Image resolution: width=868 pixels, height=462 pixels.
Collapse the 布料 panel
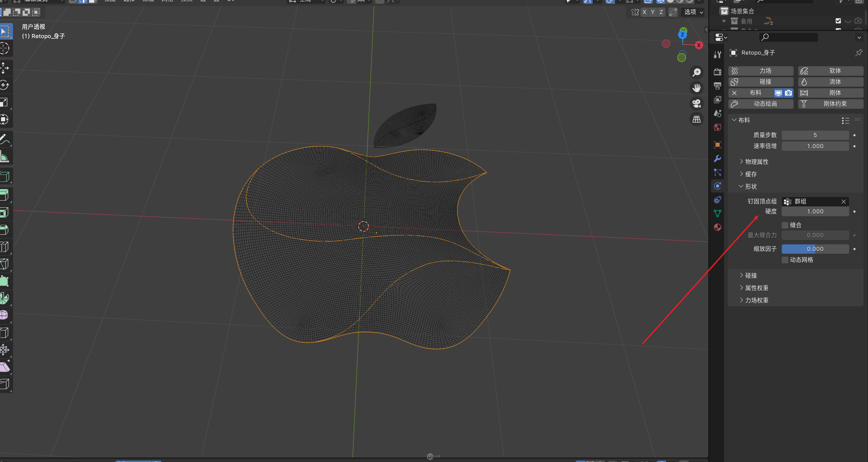click(x=734, y=120)
